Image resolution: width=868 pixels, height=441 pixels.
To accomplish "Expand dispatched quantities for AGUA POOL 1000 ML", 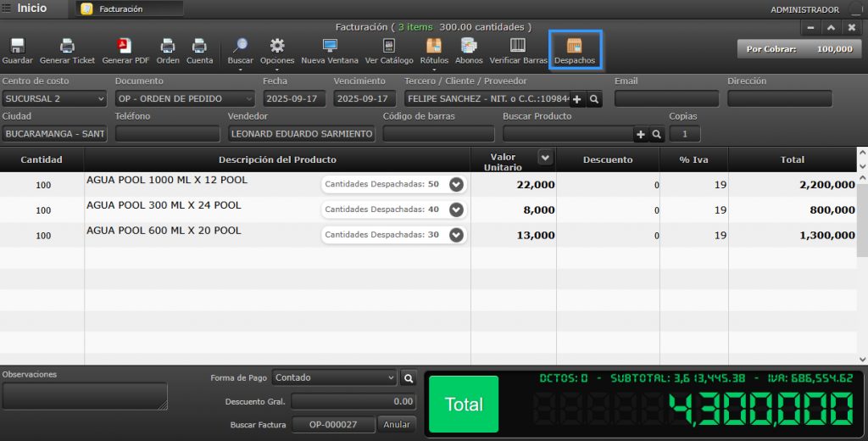I will pos(457,185).
